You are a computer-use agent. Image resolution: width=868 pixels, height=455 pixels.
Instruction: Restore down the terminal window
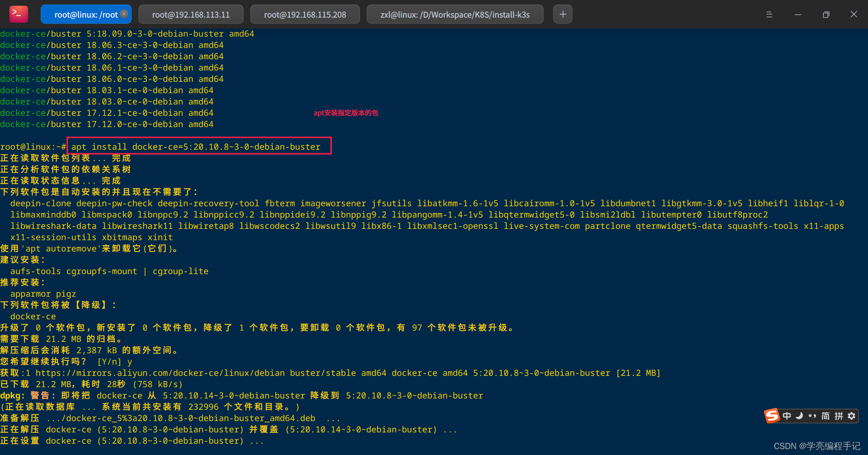pos(826,14)
